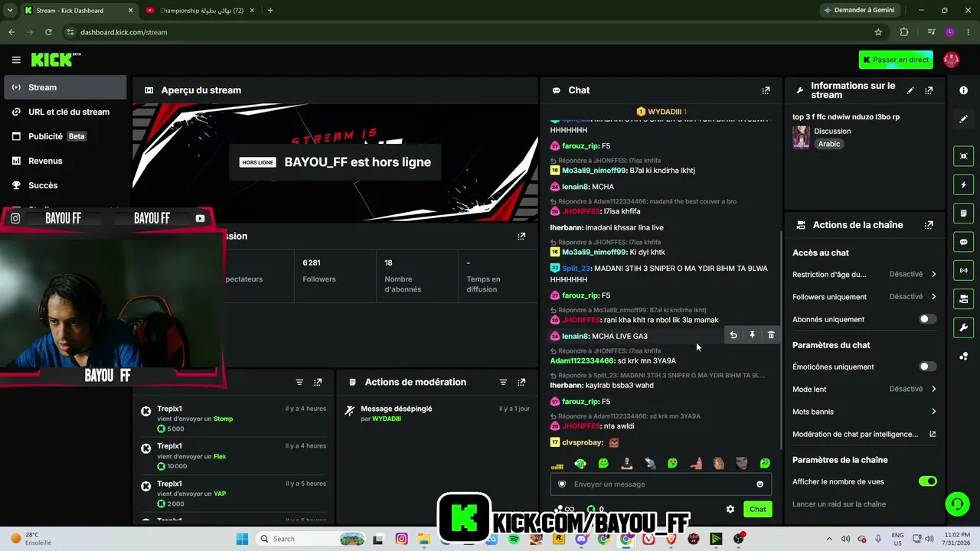Expand Mode lent setting
This screenshot has height=551, width=980.
(864, 389)
